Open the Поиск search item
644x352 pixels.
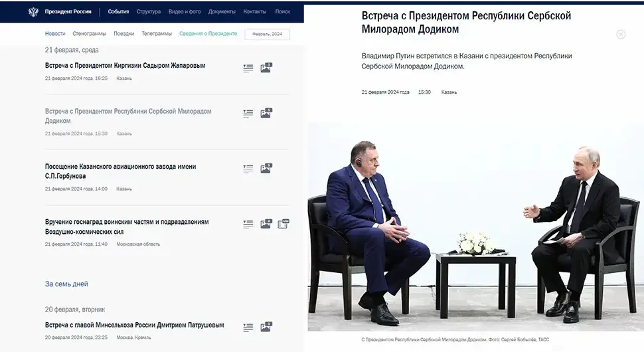coord(283,11)
